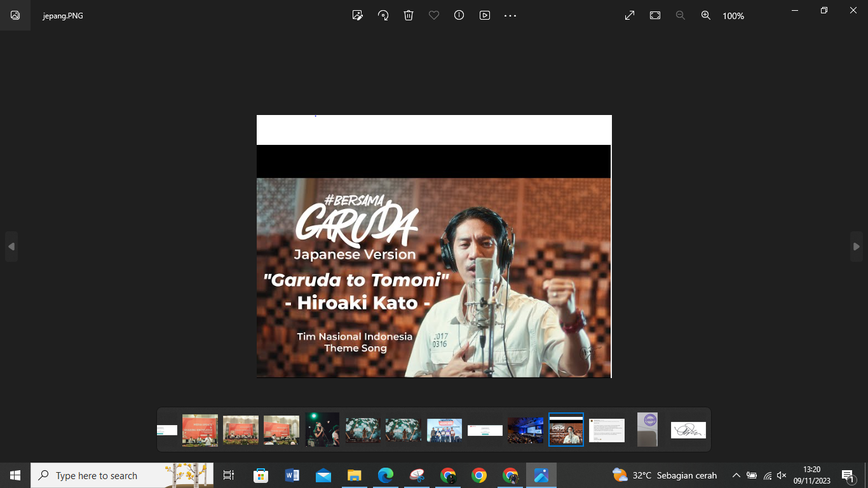Click the zoom in magnifier
Viewport: 868px width, 488px height.
[706, 15]
